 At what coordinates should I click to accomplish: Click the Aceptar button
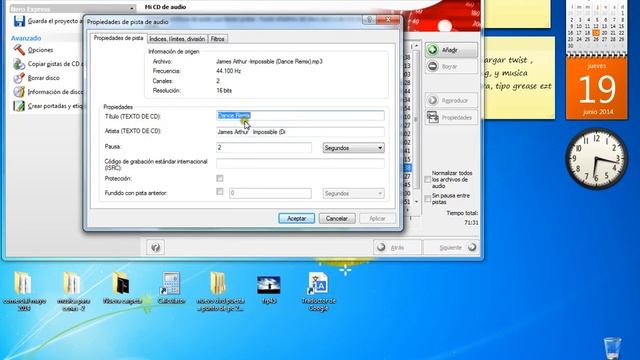pos(297,218)
